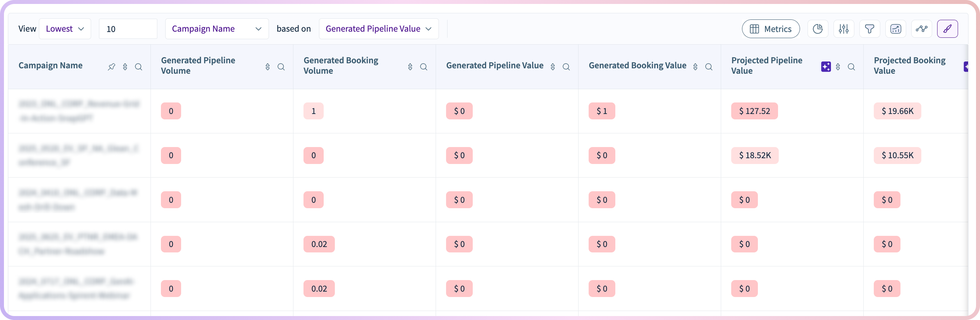Click the $ 1 generated booking value cell
This screenshot has width=980, height=320.
[x=602, y=111]
